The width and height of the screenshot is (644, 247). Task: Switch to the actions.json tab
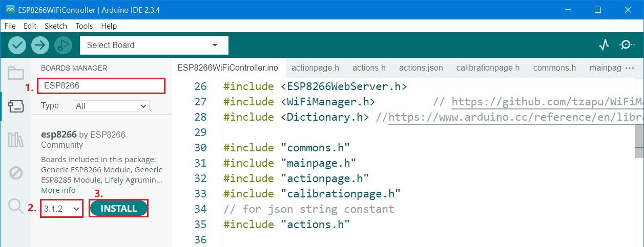(x=421, y=68)
